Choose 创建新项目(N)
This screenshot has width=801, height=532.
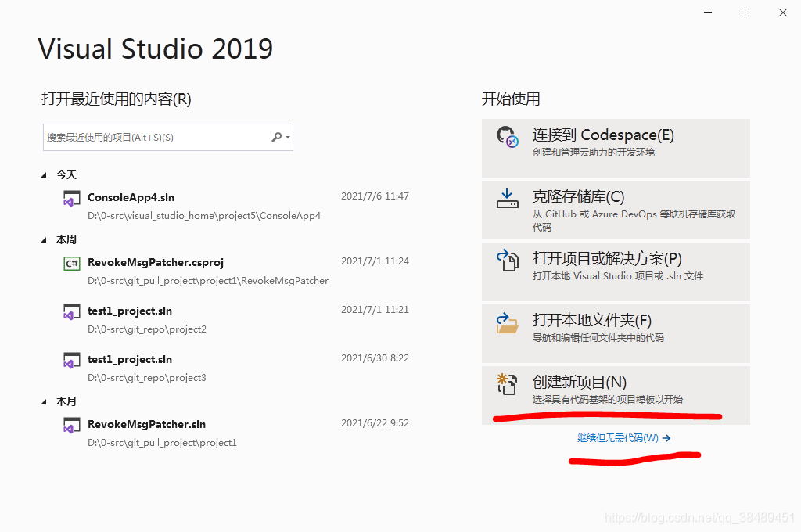[616, 396]
